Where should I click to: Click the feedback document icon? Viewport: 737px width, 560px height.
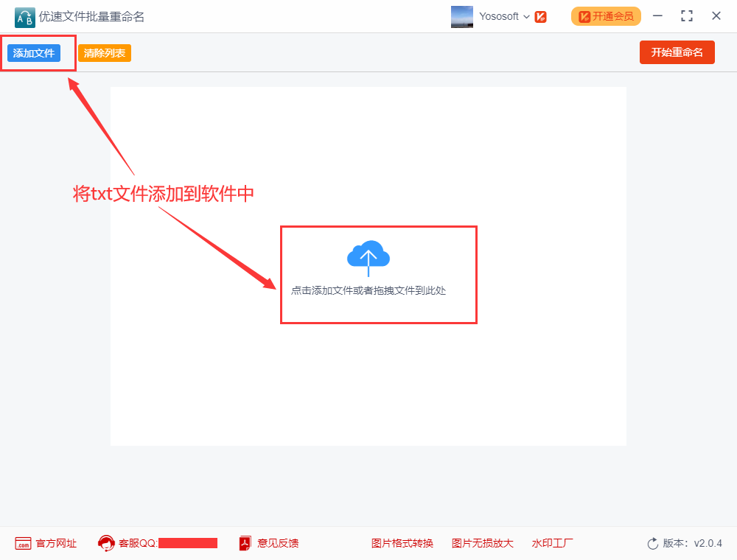[x=245, y=544]
